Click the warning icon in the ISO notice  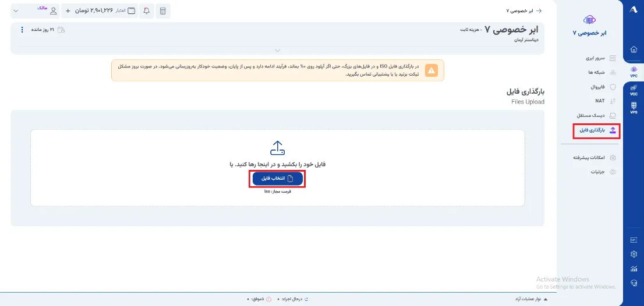pos(431,70)
